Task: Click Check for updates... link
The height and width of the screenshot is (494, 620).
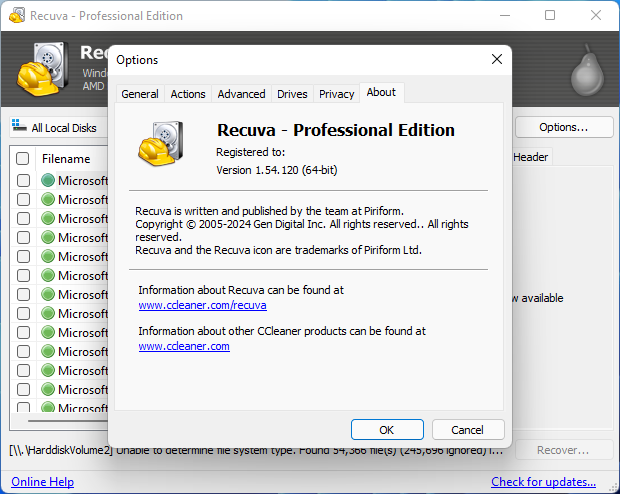Action: [x=543, y=482]
